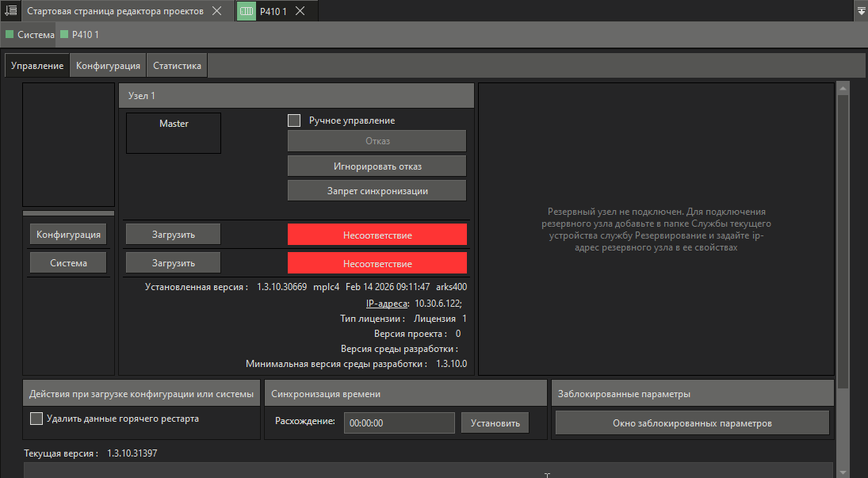Click the Конфигурация button in left panel
The height and width of the screenshot is (478, 868).
(68, 235)
